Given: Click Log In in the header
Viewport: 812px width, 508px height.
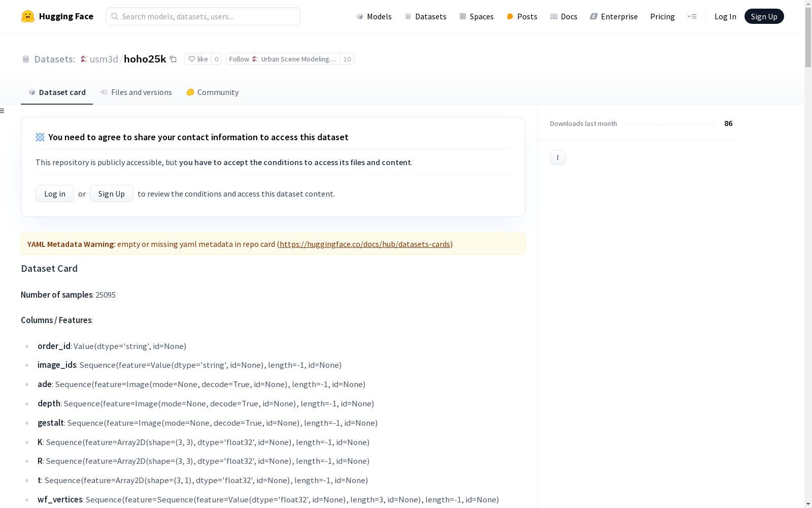Looking at the screenshot, I should pos(725,16).
